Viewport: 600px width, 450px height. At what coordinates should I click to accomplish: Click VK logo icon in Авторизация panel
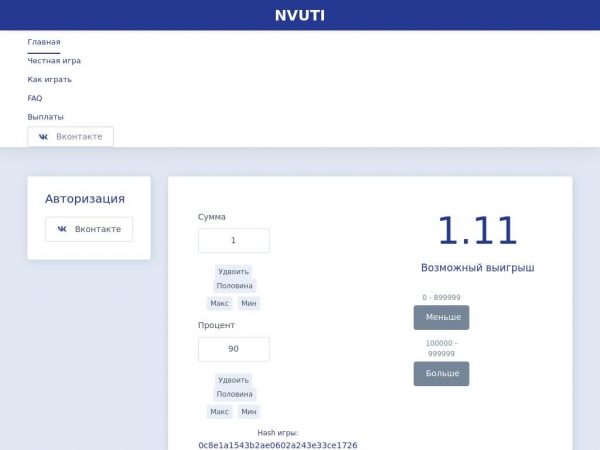coord(62,229)
